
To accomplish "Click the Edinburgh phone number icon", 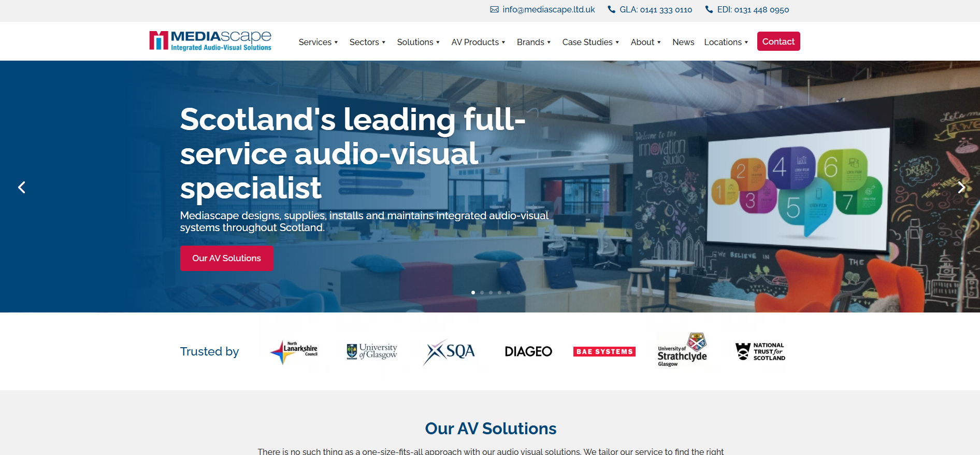I will point(709,9).
